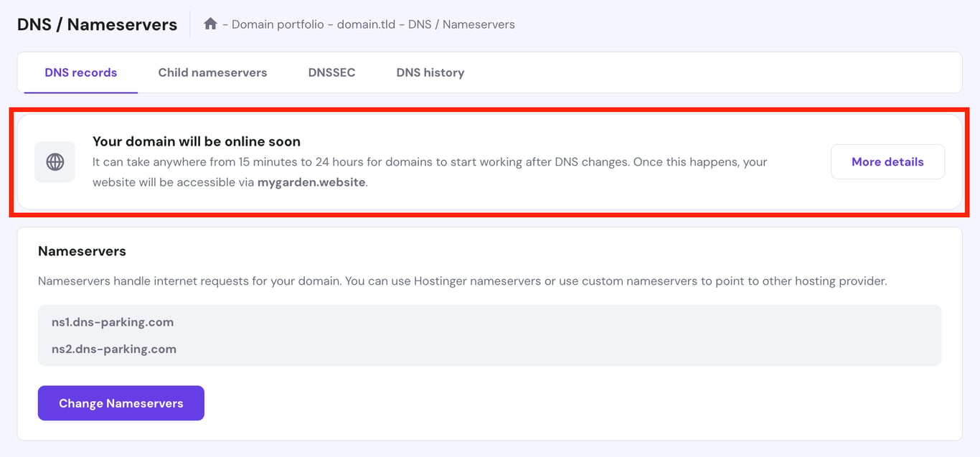Click the home icon in the breadcrumb

(x=210, y=24)
